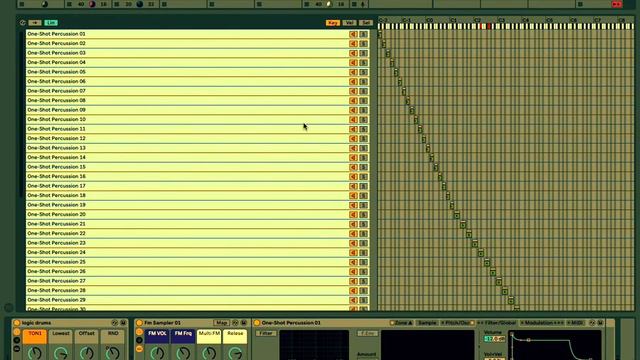Open the Sampler Sample tab
Viewport: 640px width, 360px height.
427,323
